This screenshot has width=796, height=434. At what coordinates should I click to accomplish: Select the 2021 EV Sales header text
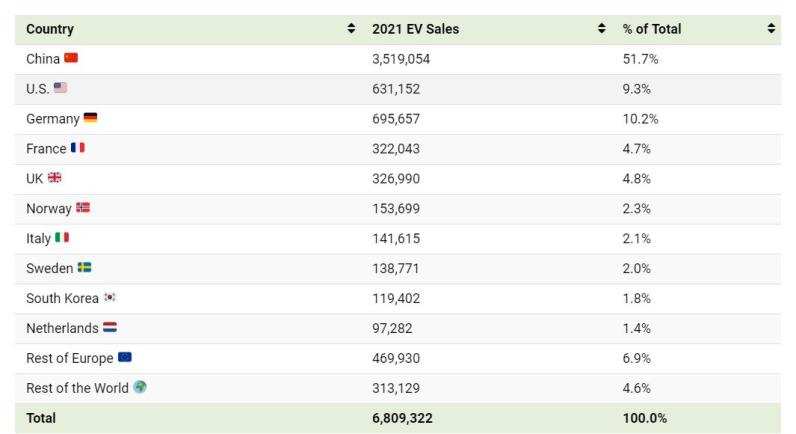pos(415,29)
